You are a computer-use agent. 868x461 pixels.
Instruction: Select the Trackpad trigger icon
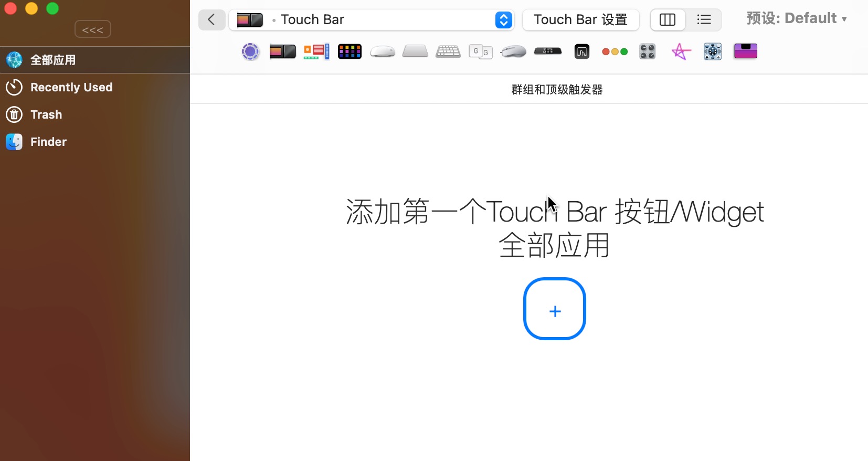tap(415, 51)
